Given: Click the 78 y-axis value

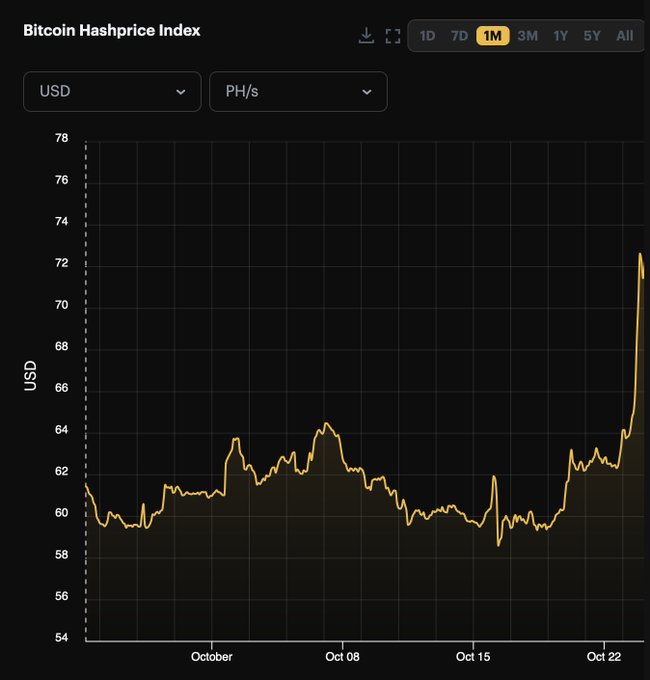Looking at the screenshot, I should coord(62,138).
